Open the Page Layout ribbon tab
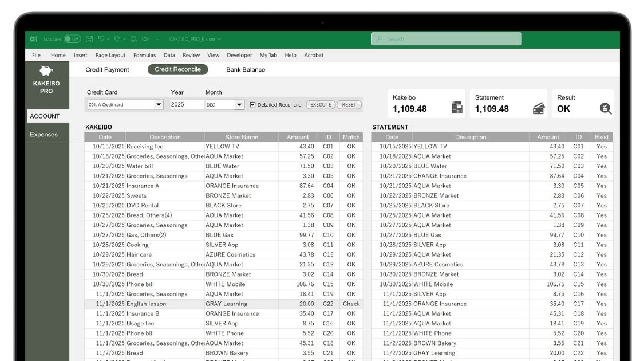Image resolution: width=644 pixels, height=361 pixels. [x=110, y=55]
